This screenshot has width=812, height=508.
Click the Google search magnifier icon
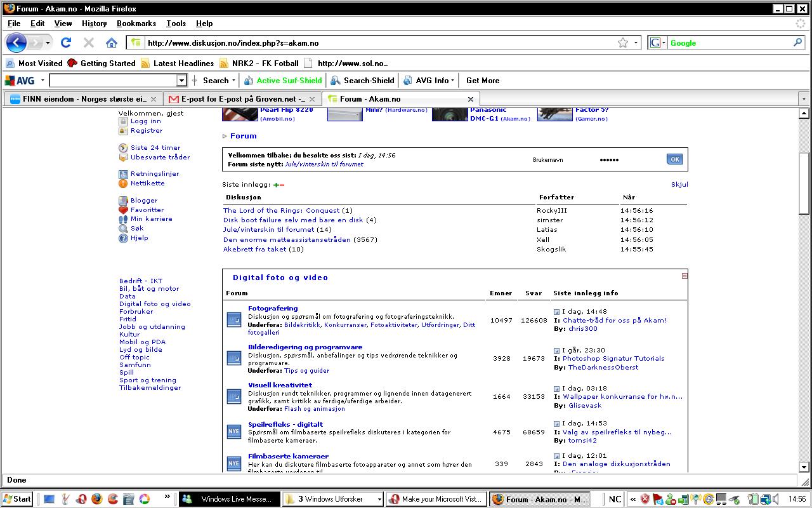click(797, 43)
